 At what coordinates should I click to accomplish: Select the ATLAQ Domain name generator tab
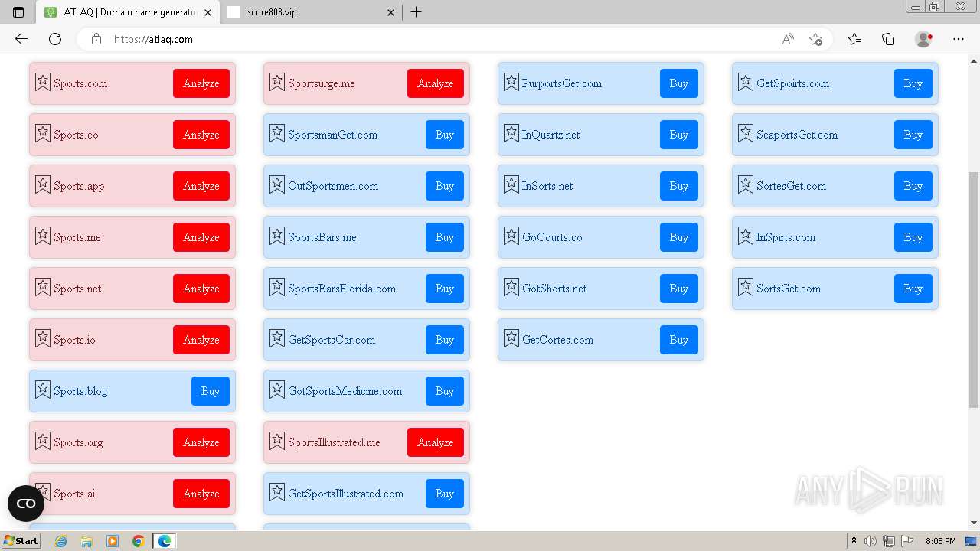tap(127, 12)
